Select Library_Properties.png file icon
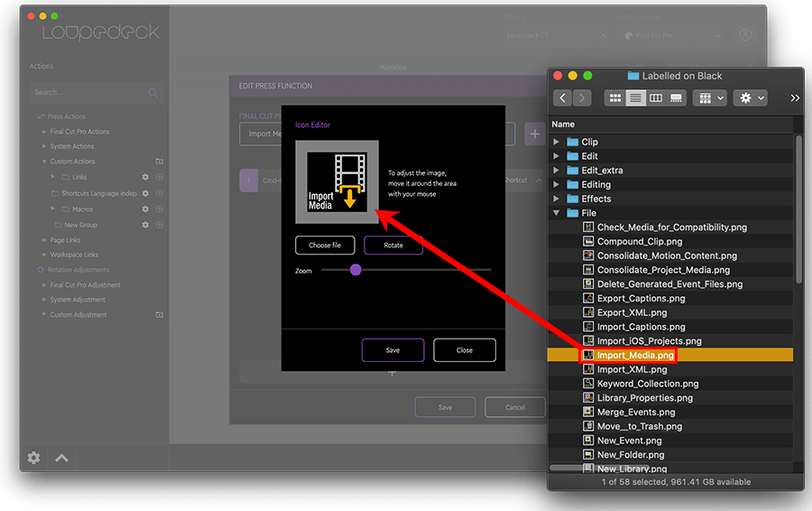 (x=587, y=397)
